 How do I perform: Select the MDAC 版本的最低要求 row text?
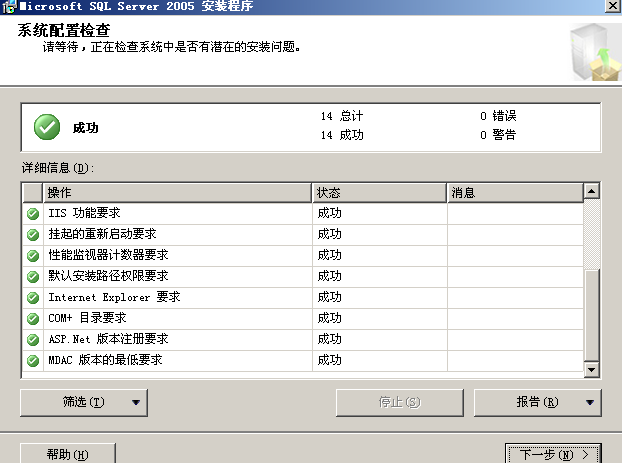point(105,360)
